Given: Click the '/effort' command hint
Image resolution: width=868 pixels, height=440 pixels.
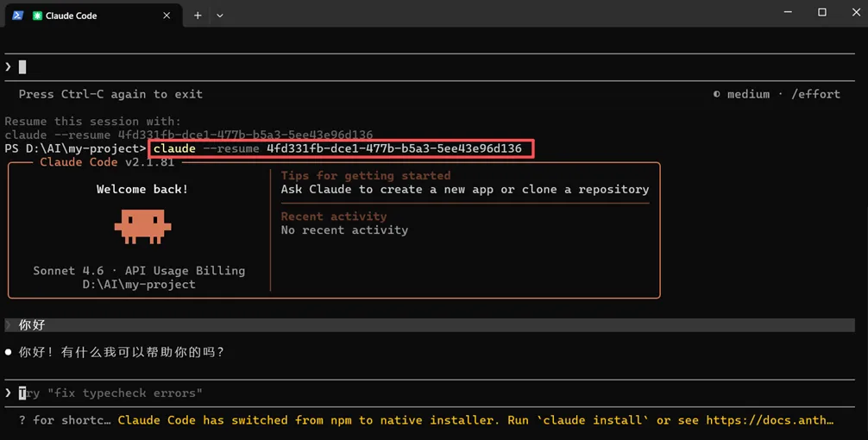Looking at the screenshot, I should (815, 94).
